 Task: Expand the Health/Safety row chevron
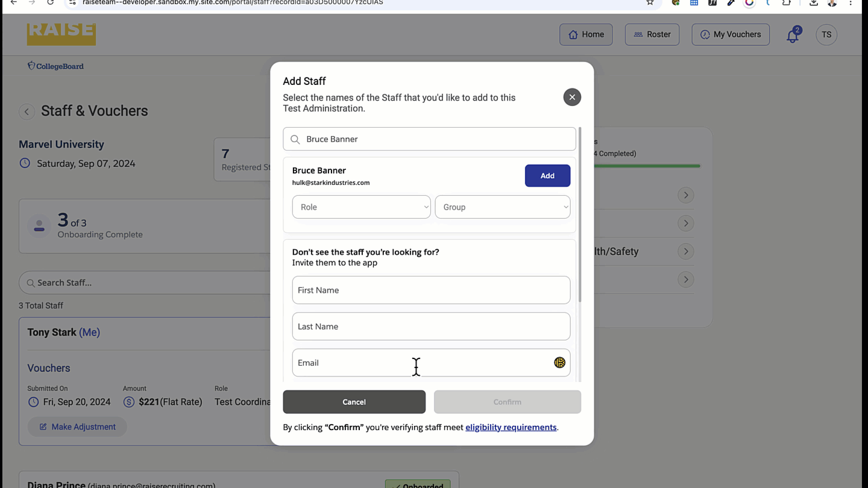pos(685,251)
